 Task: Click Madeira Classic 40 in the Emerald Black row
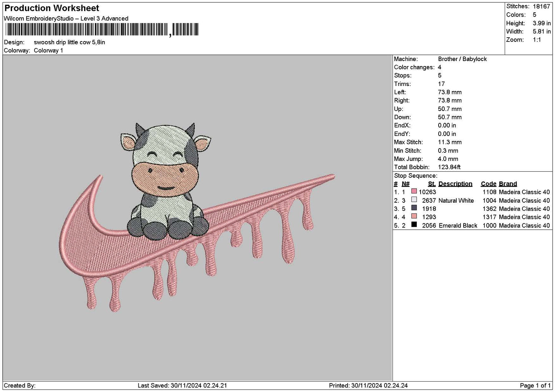[524, 226]
